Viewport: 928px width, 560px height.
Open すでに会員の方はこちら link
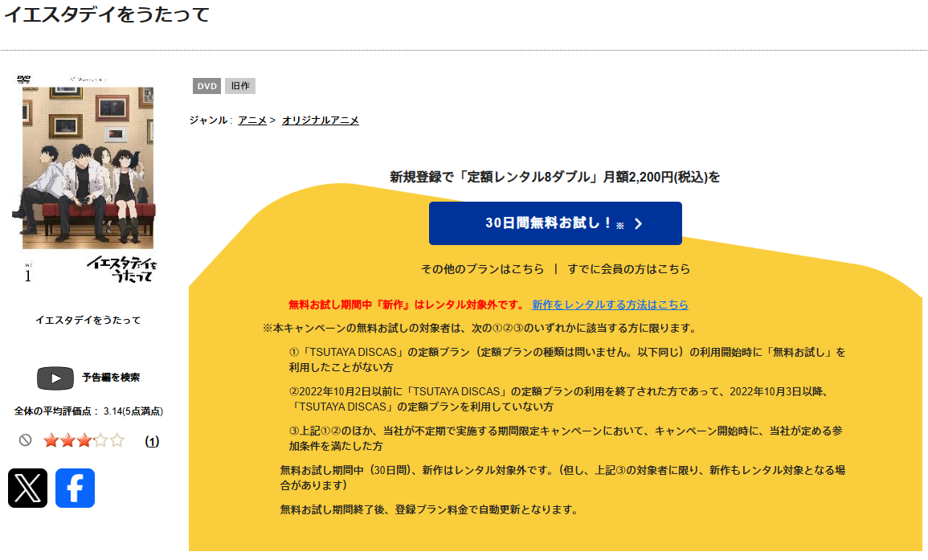(x=628, y=269)
